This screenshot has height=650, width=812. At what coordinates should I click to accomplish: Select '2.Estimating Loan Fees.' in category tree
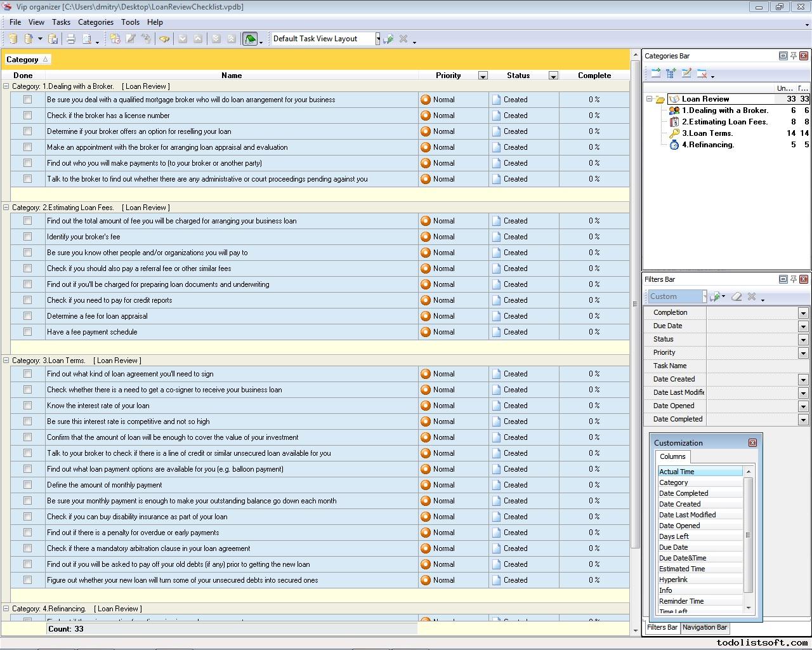click(x=724, y=122)
